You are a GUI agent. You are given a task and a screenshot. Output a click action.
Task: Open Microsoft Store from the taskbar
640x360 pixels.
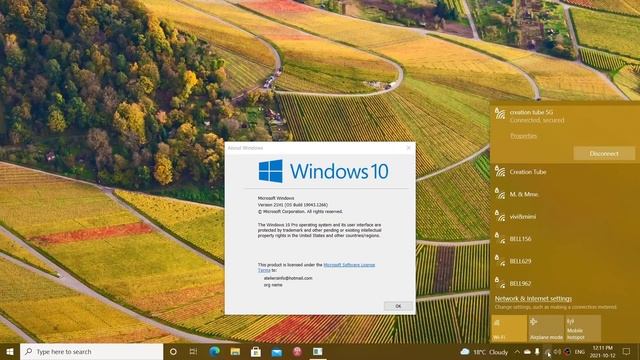[256, 351]
